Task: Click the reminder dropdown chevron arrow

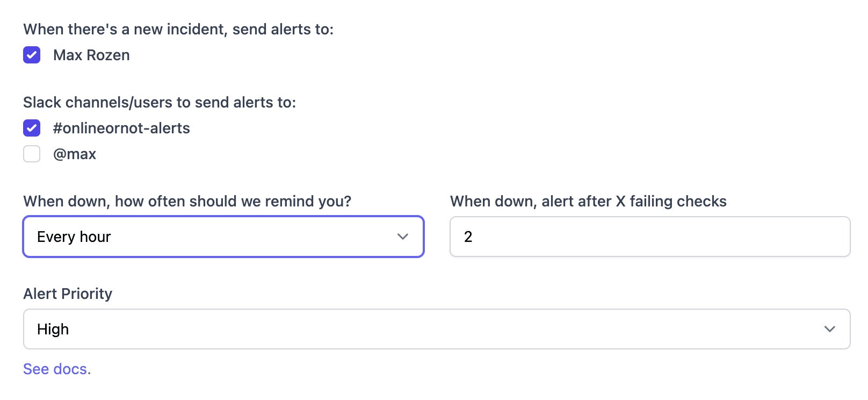Action: click(x=403, y=237)
